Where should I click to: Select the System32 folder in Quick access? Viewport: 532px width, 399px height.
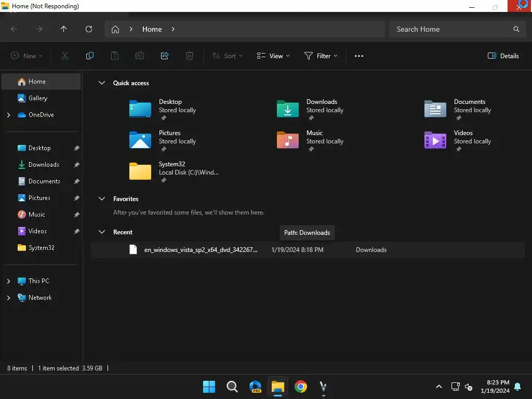click(174, 171)
